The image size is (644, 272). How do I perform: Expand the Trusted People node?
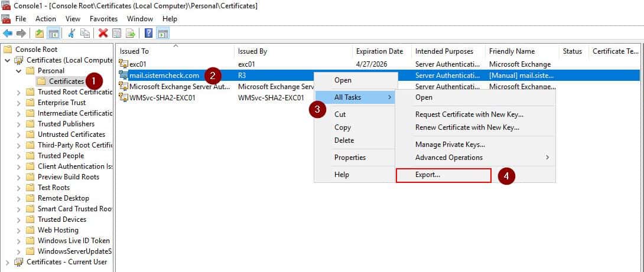pos(18,156)
